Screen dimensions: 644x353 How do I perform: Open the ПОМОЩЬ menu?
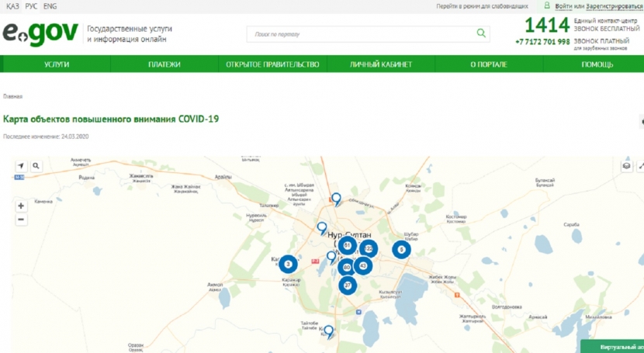coord(597,64)
